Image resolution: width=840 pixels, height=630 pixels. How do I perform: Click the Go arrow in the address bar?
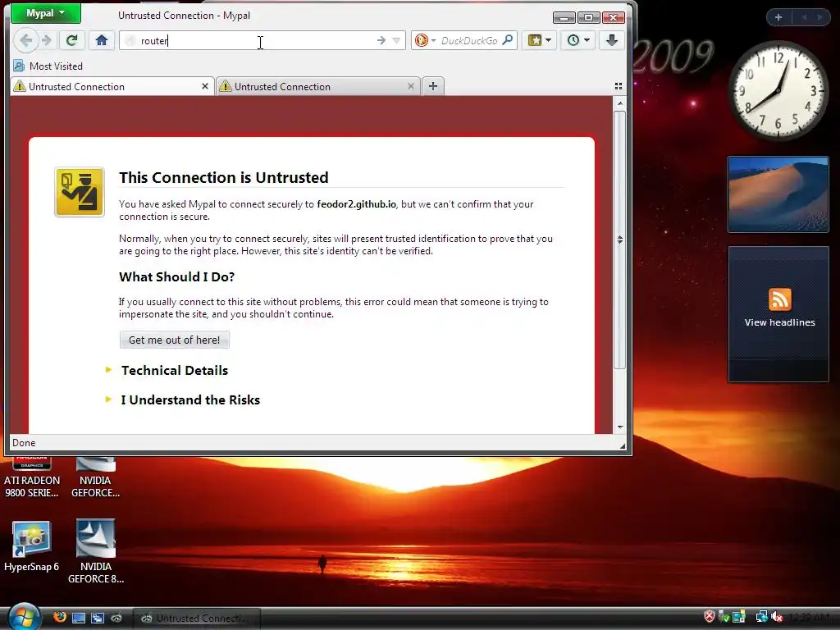coord(381,41)
